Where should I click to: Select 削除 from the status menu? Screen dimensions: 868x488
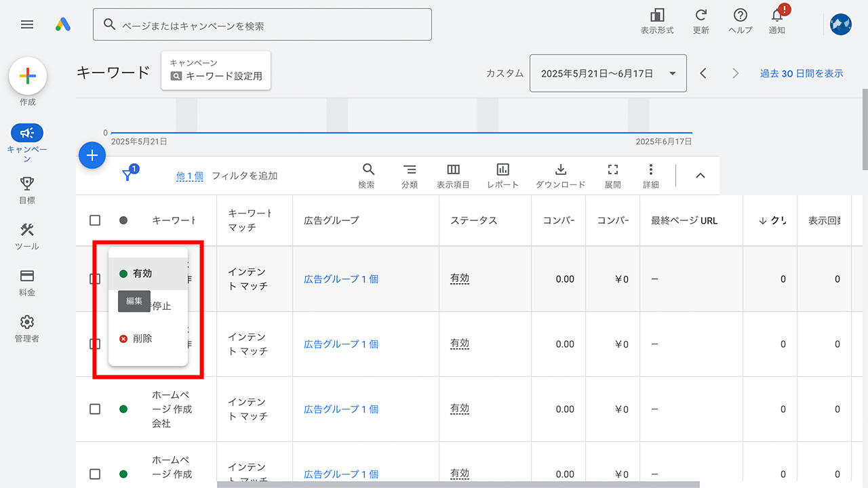coord(142,338)
